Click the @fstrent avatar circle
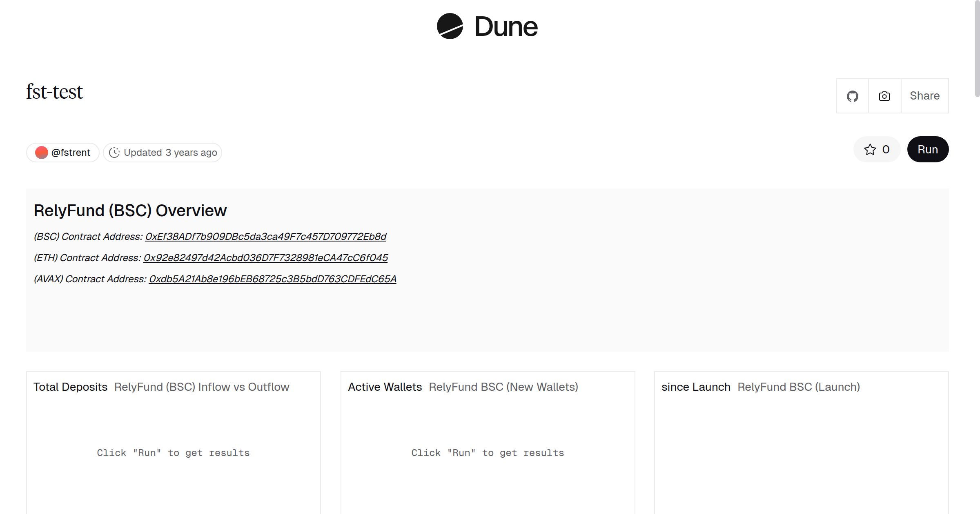Screen dimensions: 980x514 coord(41,153)
